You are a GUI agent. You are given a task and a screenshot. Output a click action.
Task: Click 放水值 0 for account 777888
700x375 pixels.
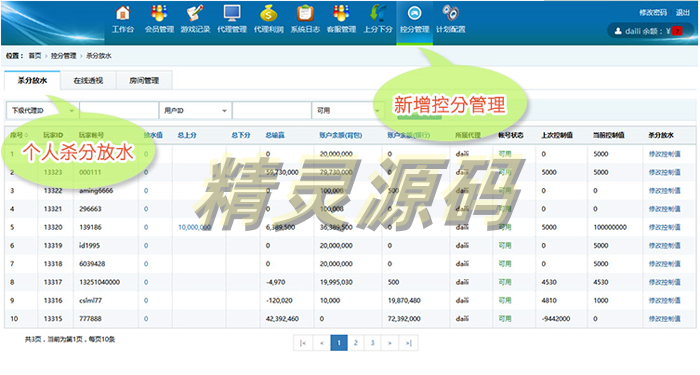146,319
